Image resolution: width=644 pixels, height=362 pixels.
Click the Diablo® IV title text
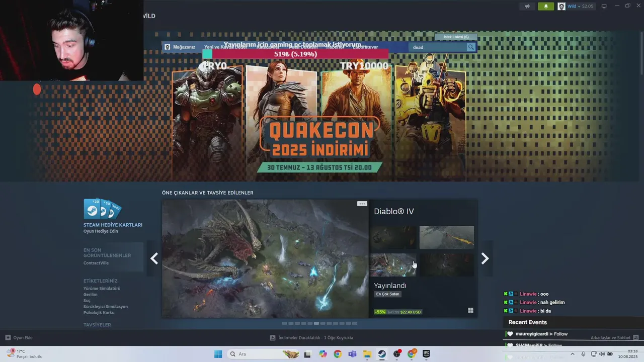394,212
